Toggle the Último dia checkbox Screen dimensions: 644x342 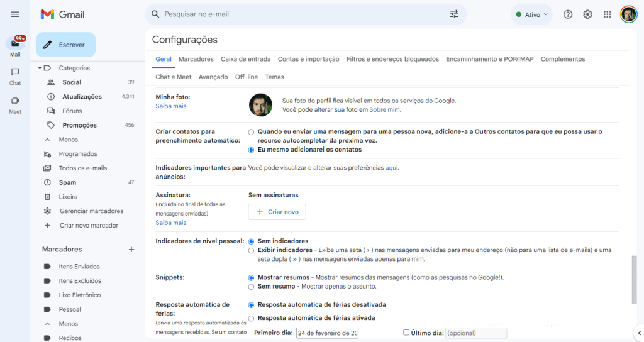click(x=406, y=333)
